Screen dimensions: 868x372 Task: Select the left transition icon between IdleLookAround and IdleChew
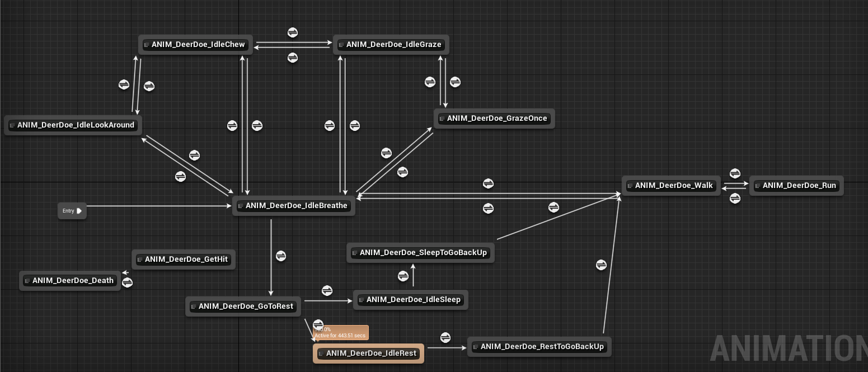[124, 84]
